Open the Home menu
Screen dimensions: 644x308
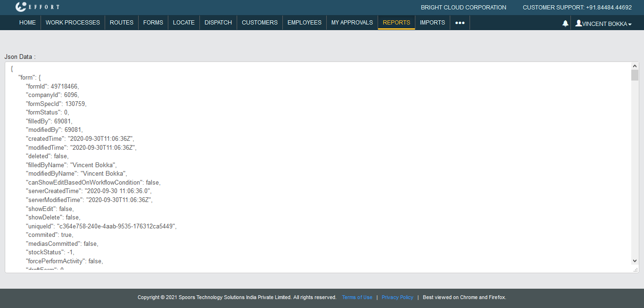point(27,23)
